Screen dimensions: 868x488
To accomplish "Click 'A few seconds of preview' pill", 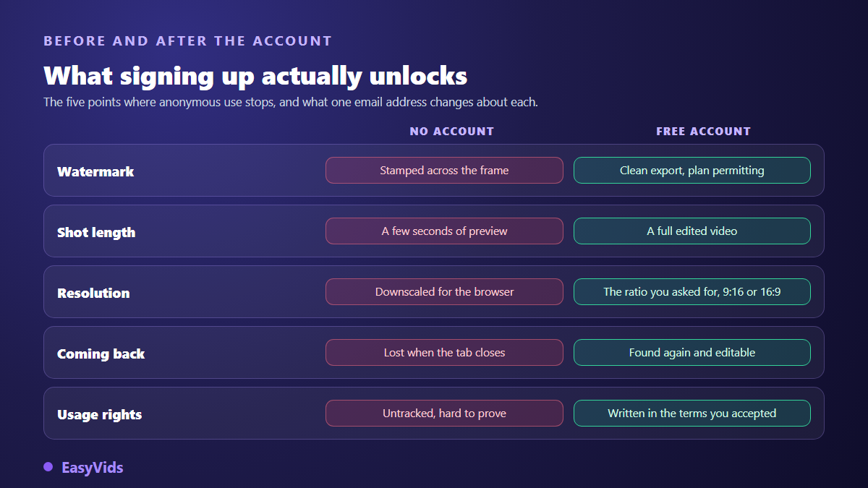I will click(x=444, y=231).
